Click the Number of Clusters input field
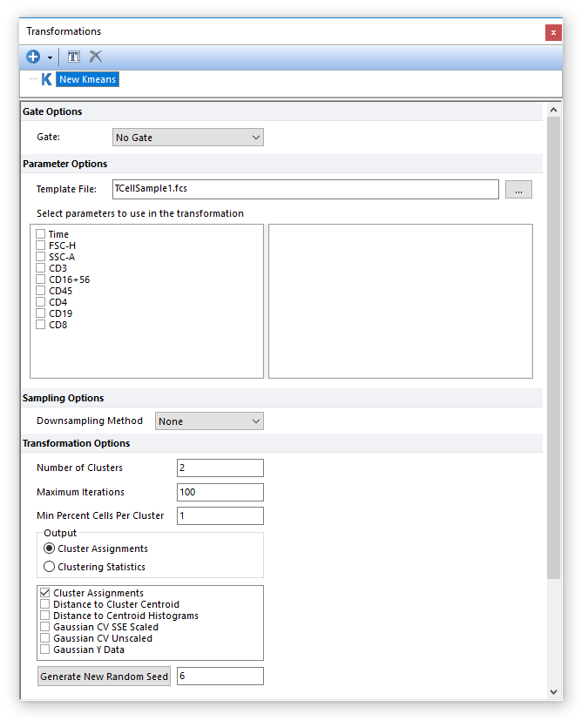588x727 pixels. tap(220, 468)
